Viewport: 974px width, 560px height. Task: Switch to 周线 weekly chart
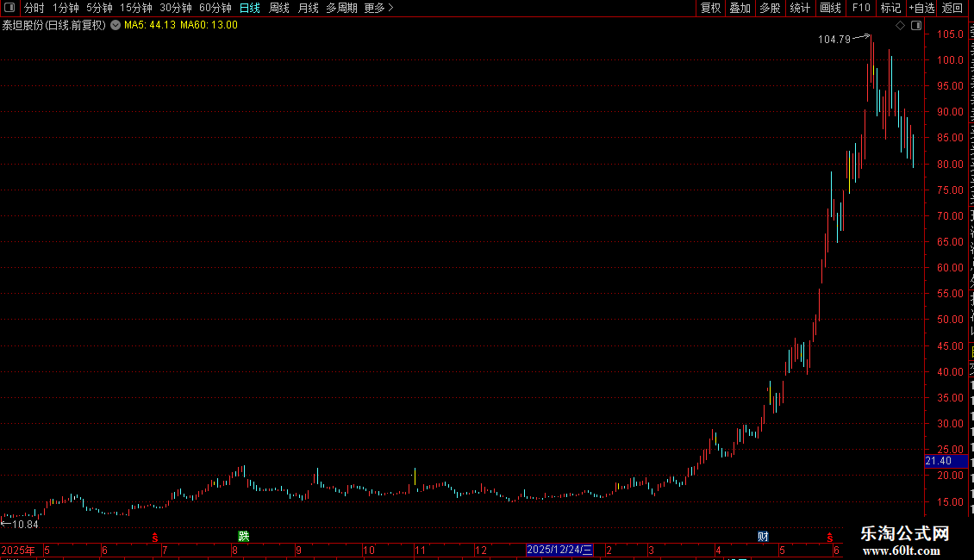click(279, 8)
